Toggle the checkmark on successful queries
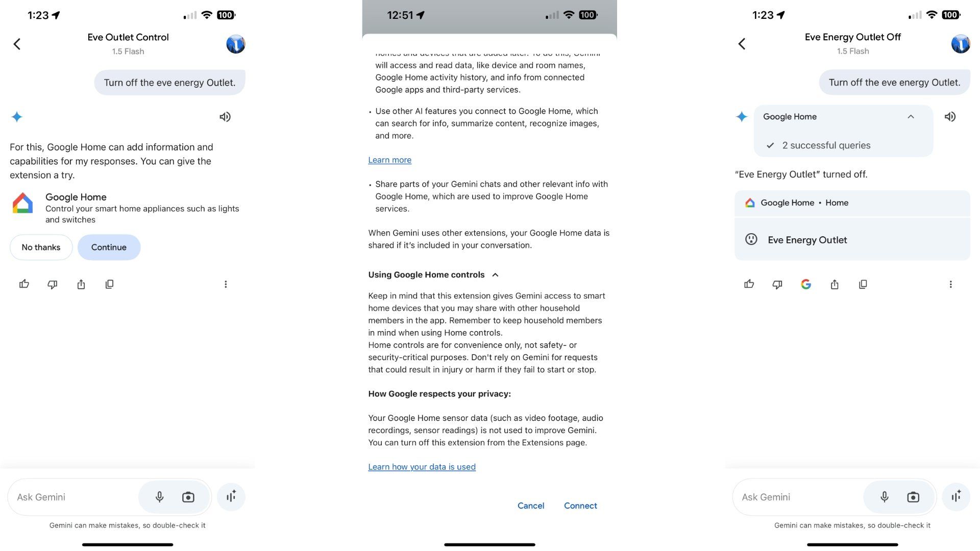The width and height of the screenshot is (980, 551). click(770, 145)
